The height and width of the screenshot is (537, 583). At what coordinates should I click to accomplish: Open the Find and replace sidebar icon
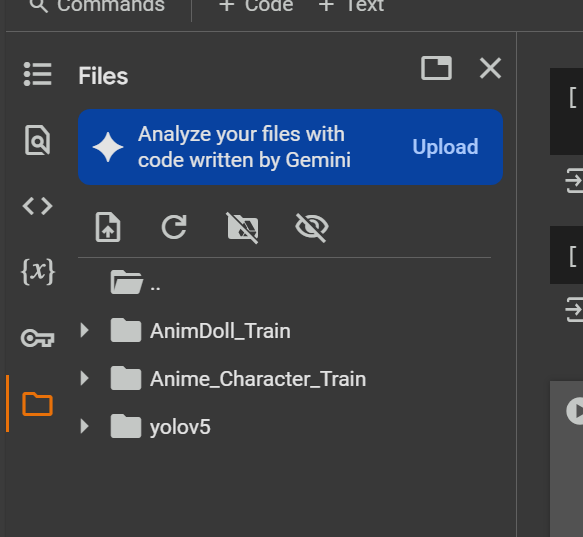pyautogui.click(x=38, y=140)
